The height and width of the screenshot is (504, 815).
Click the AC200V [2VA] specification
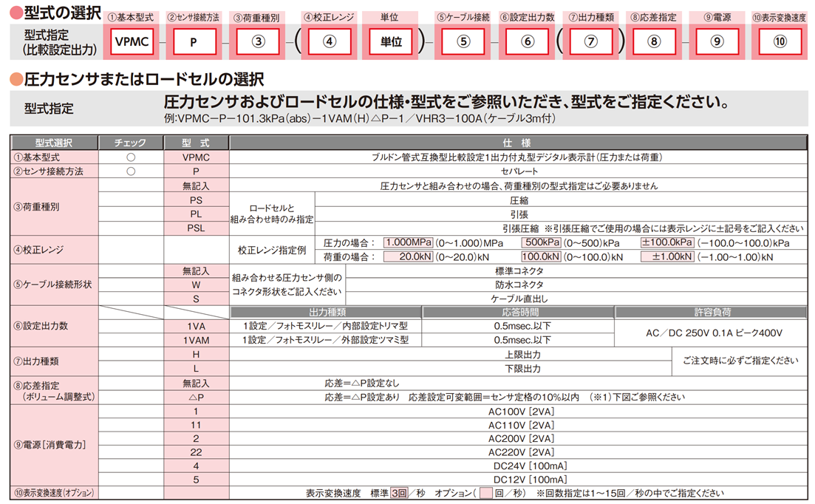click(x=521, y=438)
